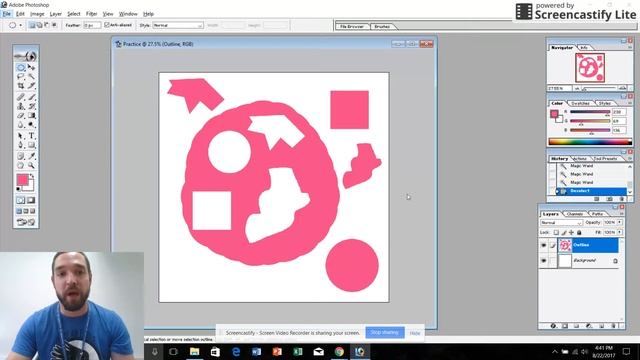Image resolution: width=640 pixels, height=360 pixels.
Task: Select the Eraser tool in toolbox
Action: (x=21, y=116)
